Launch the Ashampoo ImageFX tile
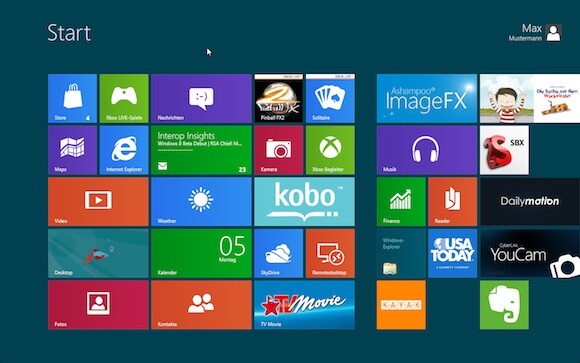The width and height of the screenshot is (580, 363). coord(427,98)
